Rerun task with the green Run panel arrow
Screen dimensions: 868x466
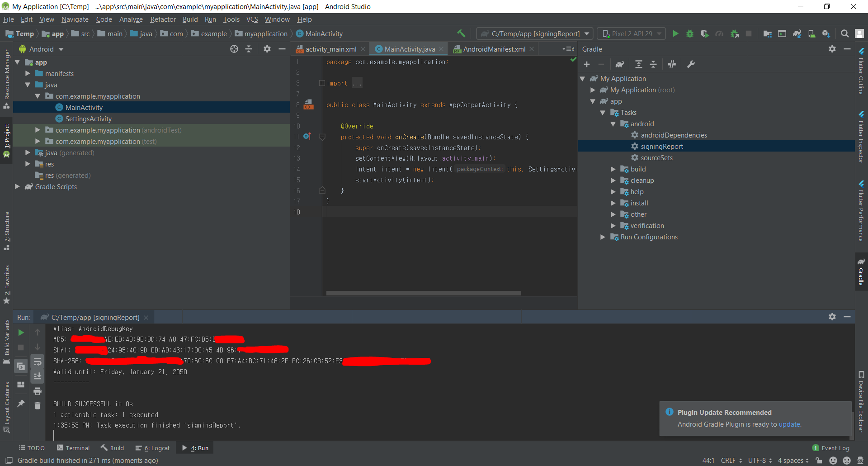point(21,333)
